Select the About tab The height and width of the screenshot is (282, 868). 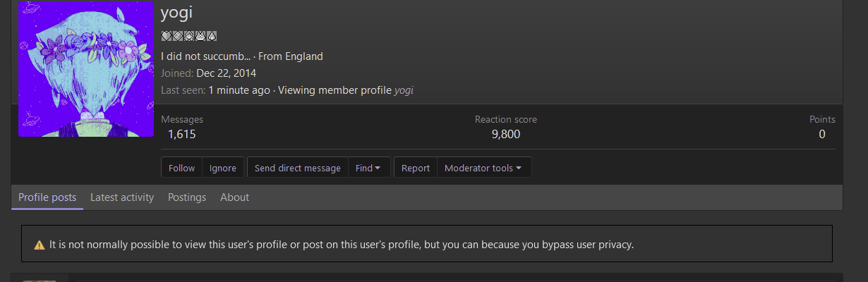(234, 197)
